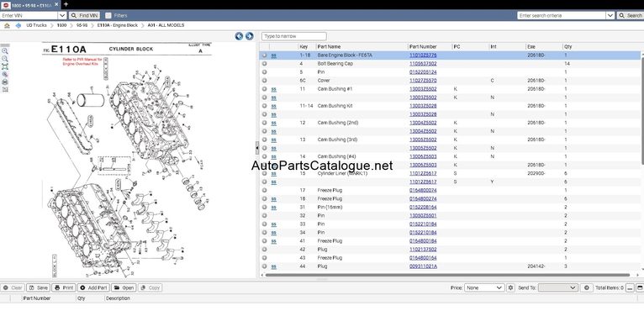
Task: Click the Copy button
Action: point(150,287)
